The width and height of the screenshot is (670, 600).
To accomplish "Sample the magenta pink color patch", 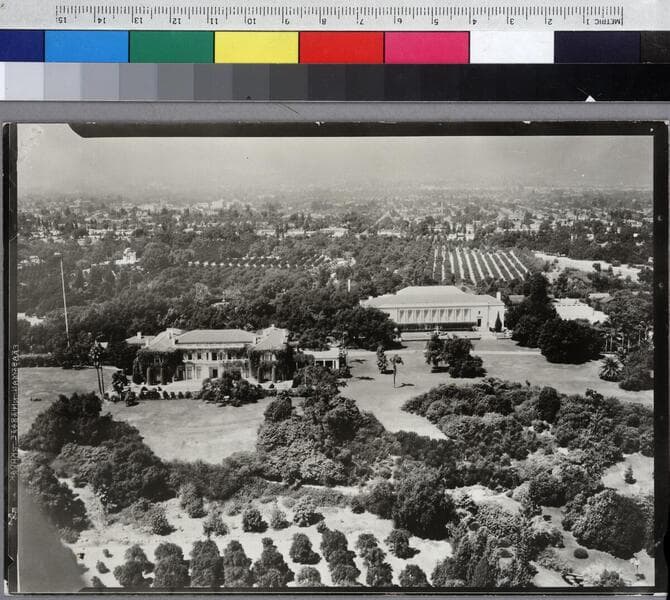I will click(x=426, y=47).
